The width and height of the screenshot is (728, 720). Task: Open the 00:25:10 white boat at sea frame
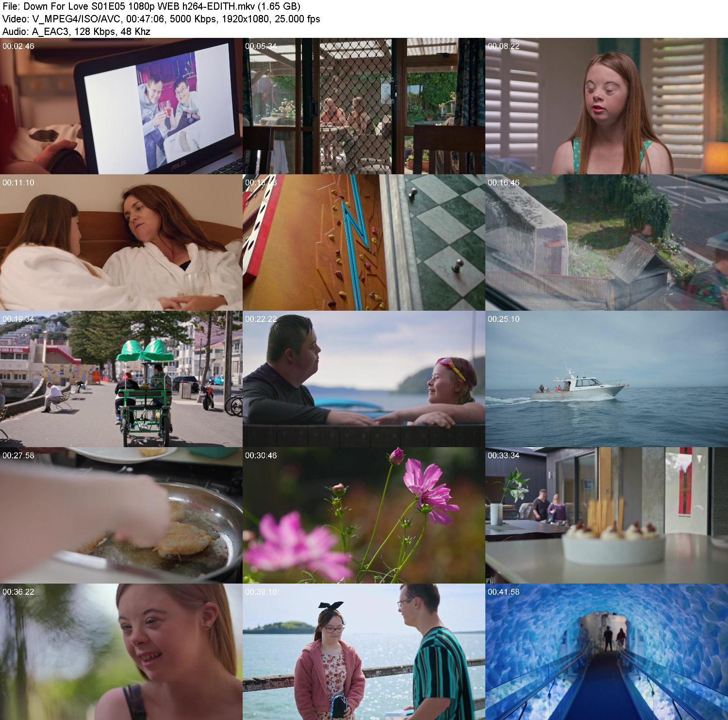point(607,379)
